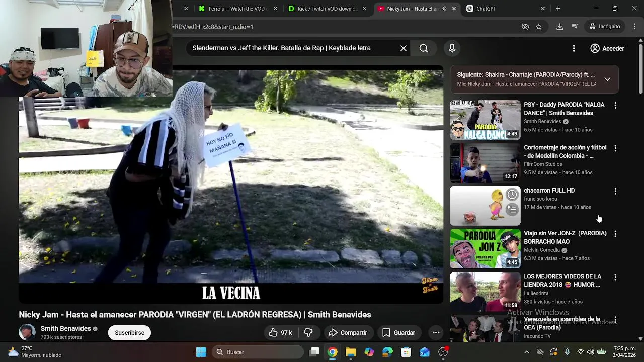Clear the YouTube search box text

pos(403,48)
